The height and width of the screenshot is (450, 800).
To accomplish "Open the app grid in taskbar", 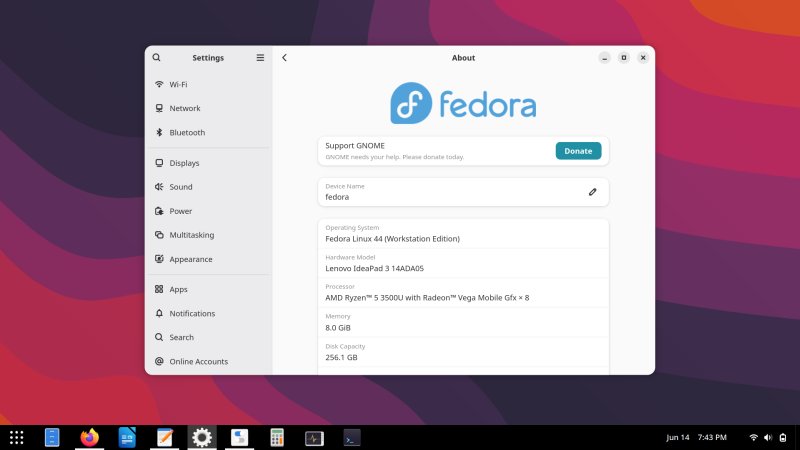I will coord(16,437).
